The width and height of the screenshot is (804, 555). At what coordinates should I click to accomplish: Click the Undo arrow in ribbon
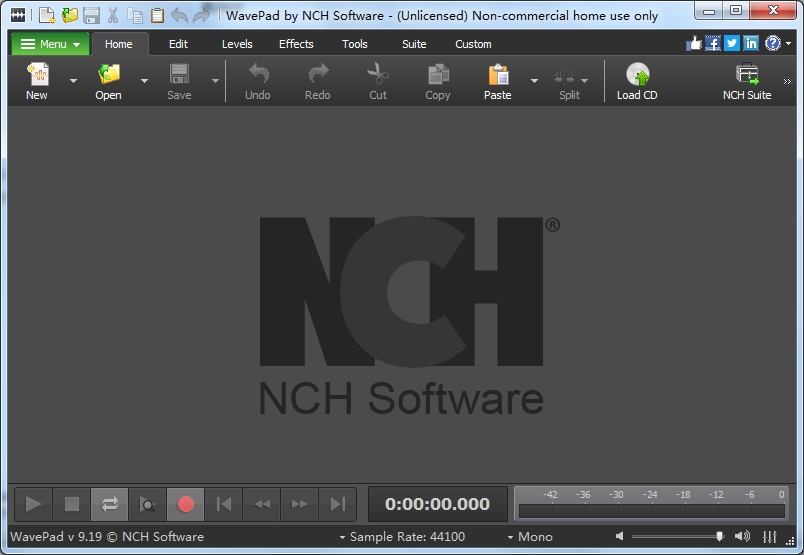tap(258, 74)
